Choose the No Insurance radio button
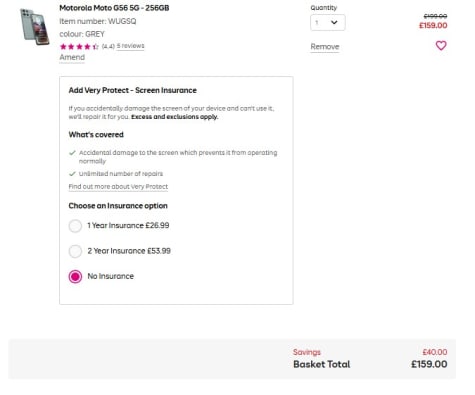475x395 pixels. 75,276
